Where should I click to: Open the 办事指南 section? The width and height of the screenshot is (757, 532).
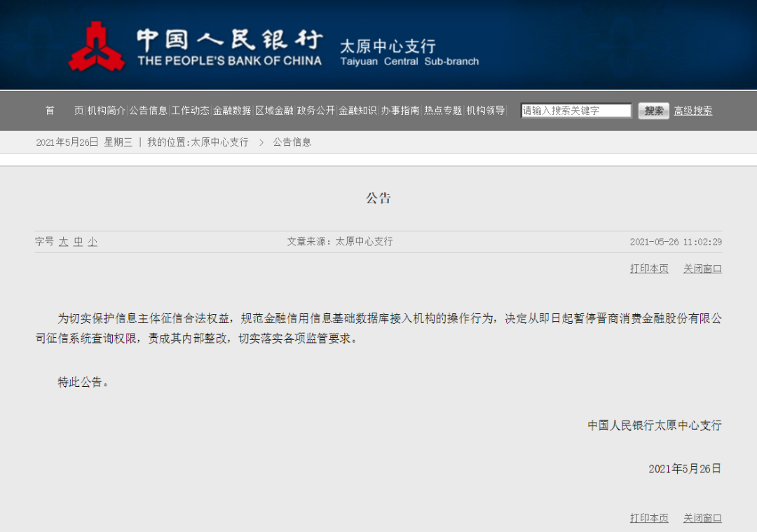(398, 110)
